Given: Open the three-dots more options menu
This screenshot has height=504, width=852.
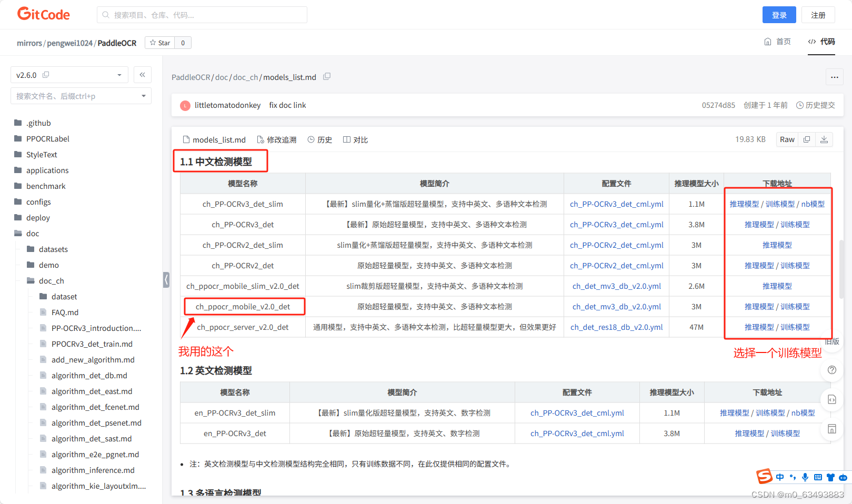Looking at the screenshot, I should coord(835,77).
